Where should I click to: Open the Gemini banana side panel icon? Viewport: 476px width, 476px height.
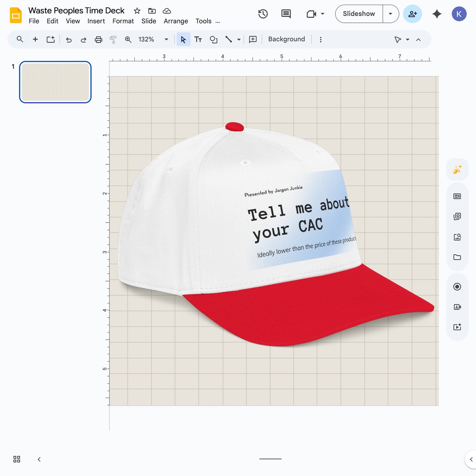[x=457, y=169]
